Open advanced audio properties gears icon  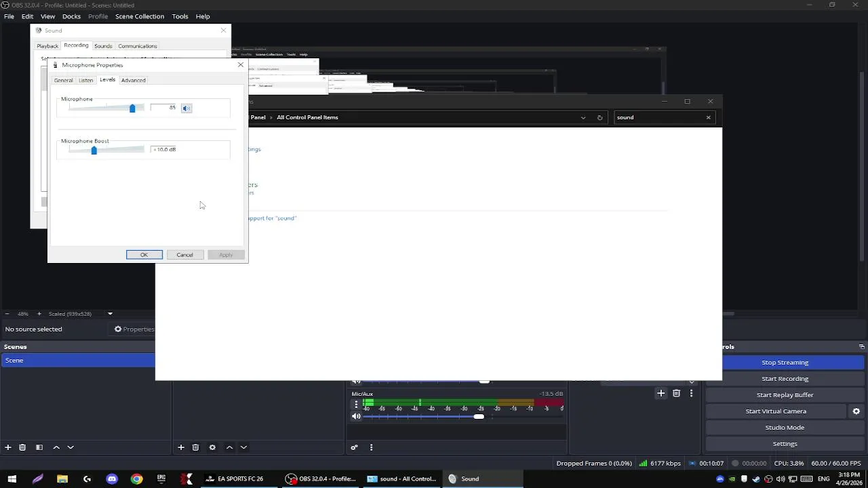tap(354, 447)
